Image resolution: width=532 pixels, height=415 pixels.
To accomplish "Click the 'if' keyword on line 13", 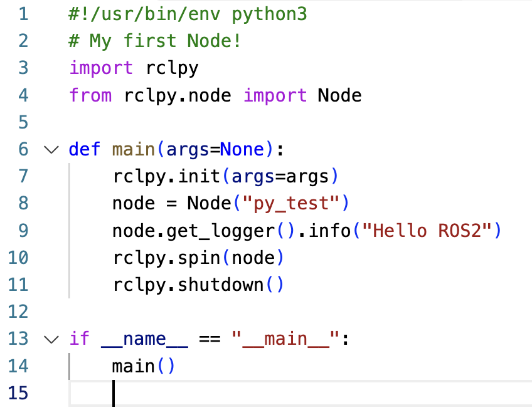I will tap(80, 339).
